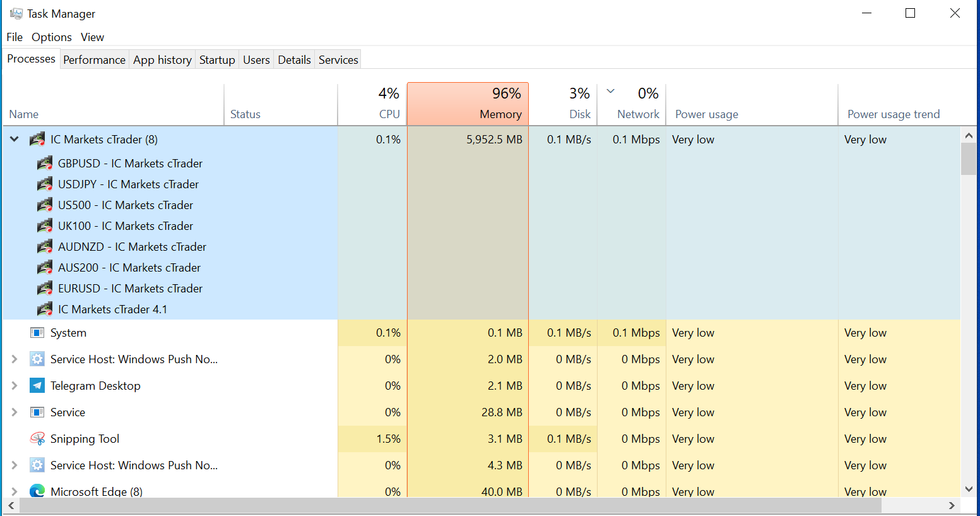Collapse the IC Markets cTrader (8) group
The height and width of the screenshot is (516, 980).
tap(15, 140)
